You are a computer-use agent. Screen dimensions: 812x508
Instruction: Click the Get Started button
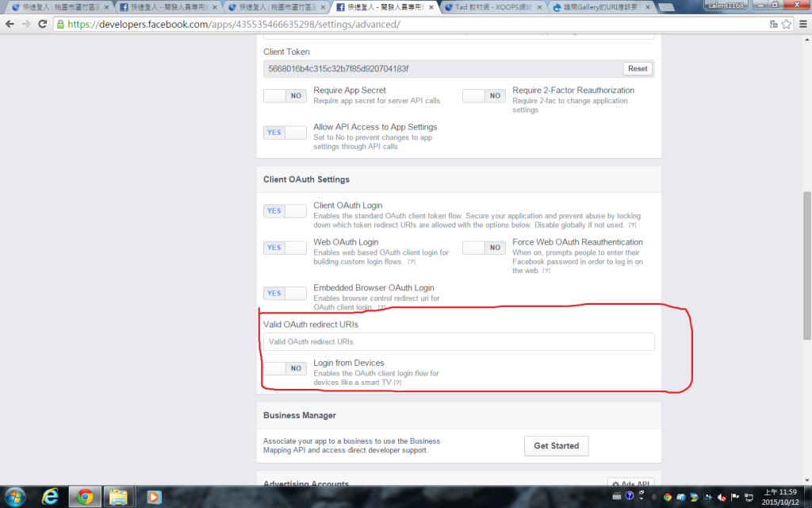pyautogui.click(x=556, y=446)
